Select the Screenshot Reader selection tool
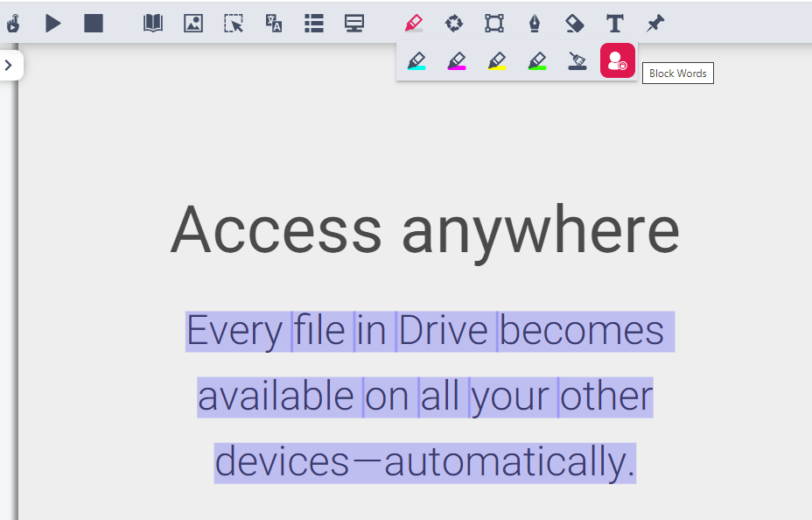This screenshot has width=812, height=520. pyautogui.click(x=234, y=24)
